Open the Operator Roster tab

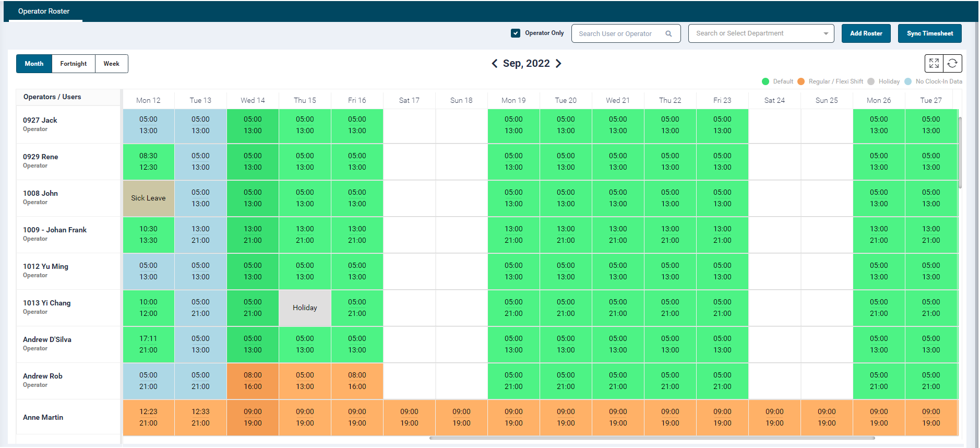[44, 11]
